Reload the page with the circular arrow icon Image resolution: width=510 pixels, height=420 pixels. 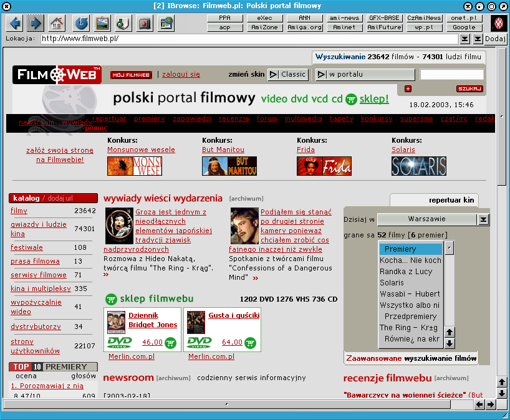[80, 23]
